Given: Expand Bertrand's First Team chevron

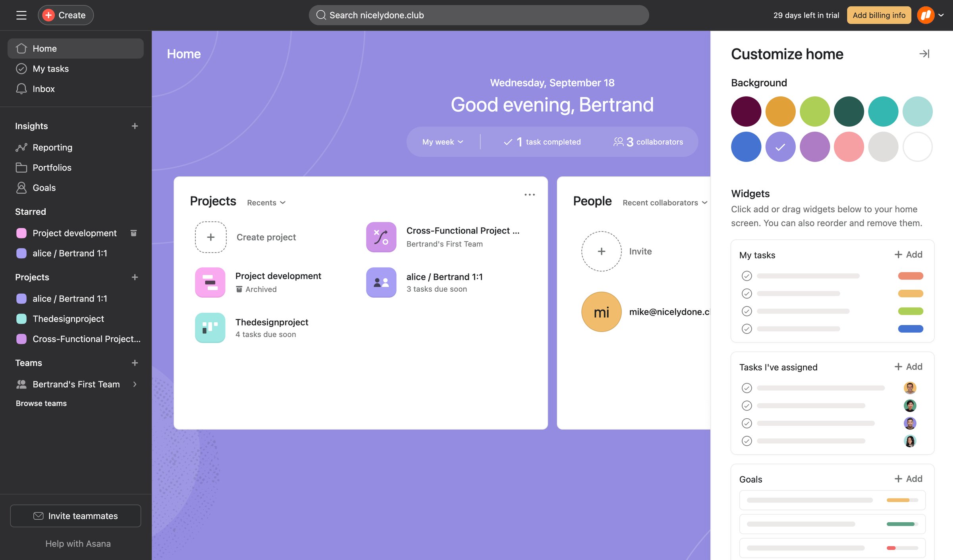Looking at the screenshot, I should (135, 384).
